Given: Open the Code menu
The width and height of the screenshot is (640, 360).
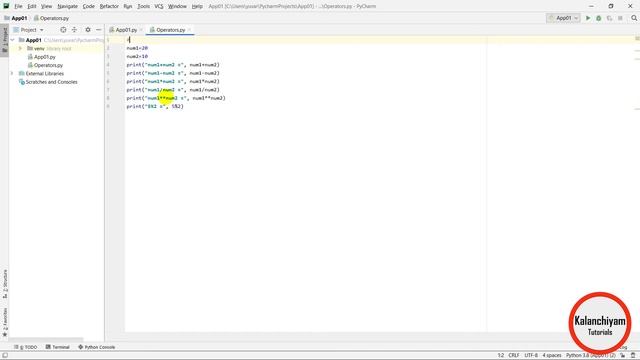Looking at the screenshot, I should pos(89,6).
